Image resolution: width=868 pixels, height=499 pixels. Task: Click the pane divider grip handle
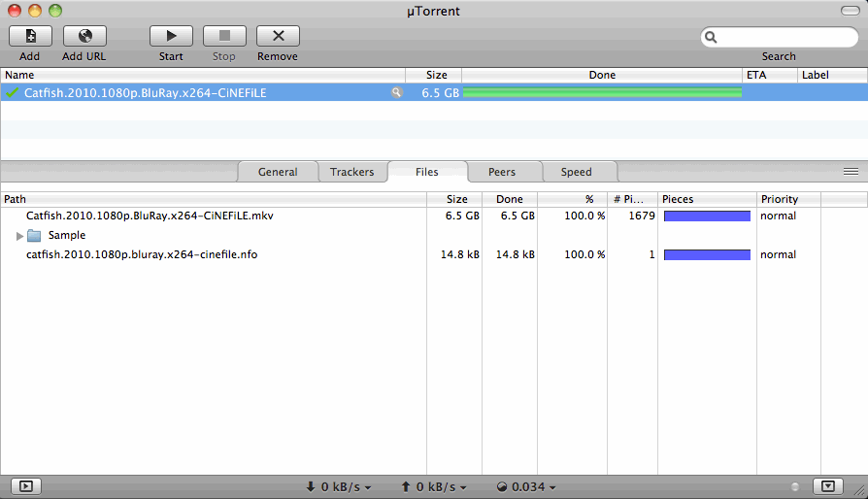[851, 172]
